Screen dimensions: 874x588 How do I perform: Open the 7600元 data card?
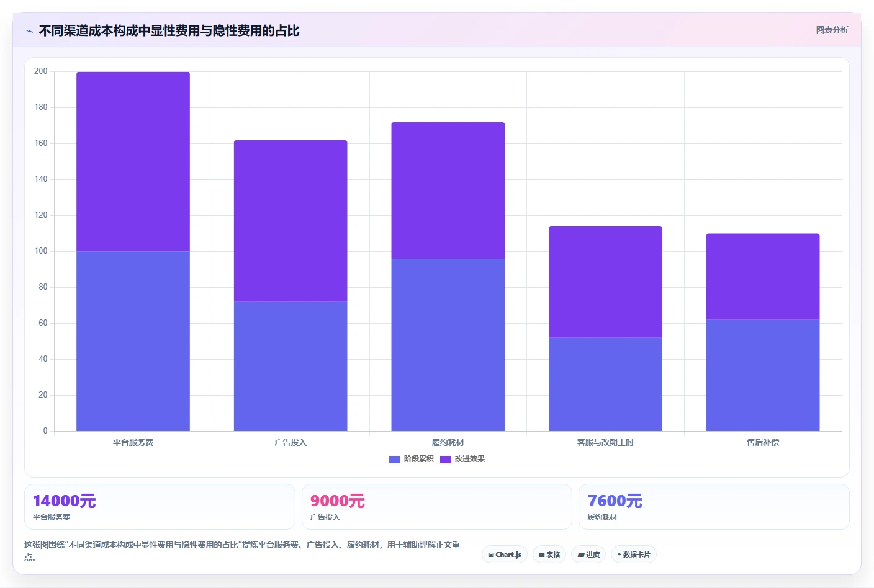714,507
